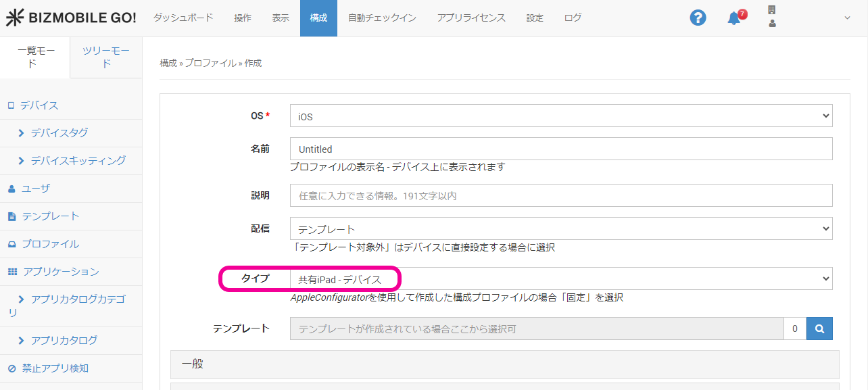Screen dimensions: 868x390
Task: Open ユーザ in the sidebar
Action: pyautogui.click(x=35, y=189)
